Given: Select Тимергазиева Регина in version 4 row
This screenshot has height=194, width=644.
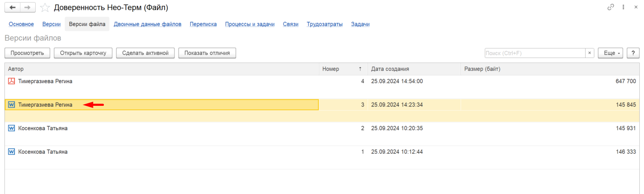Looking at the screenshot, I should [x=45, y=81].
